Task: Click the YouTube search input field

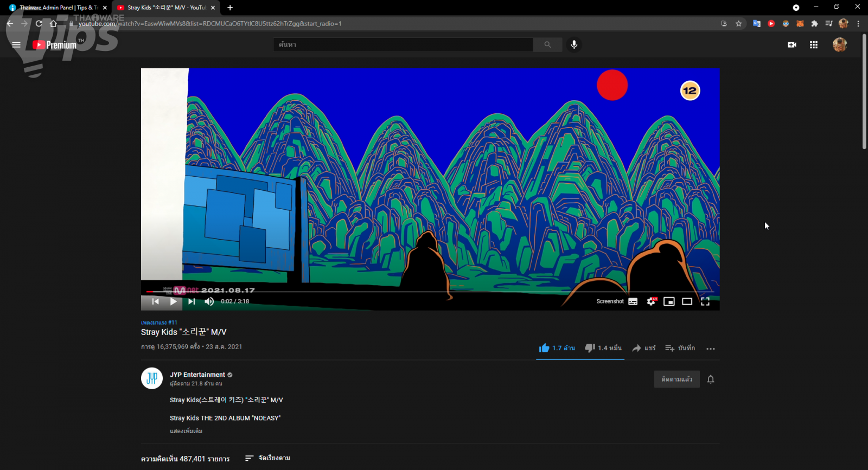Action: (x=403, y=45)
